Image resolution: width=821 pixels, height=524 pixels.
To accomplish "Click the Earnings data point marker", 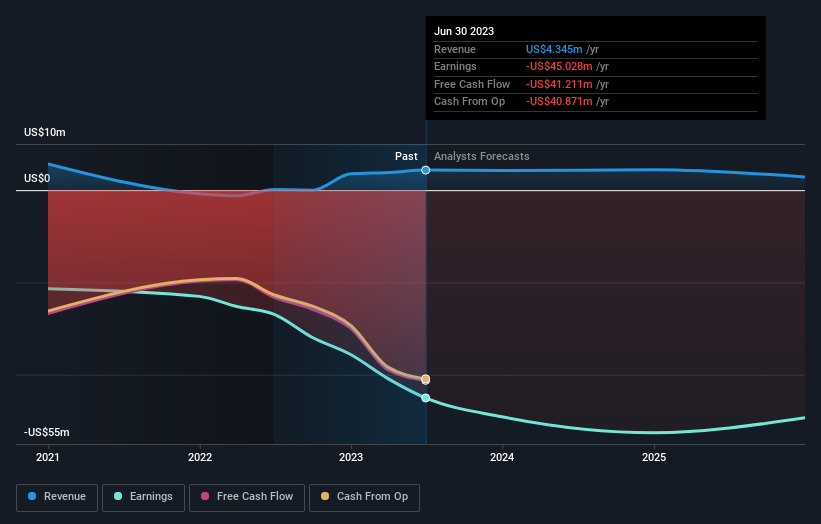I will [426, 398].
